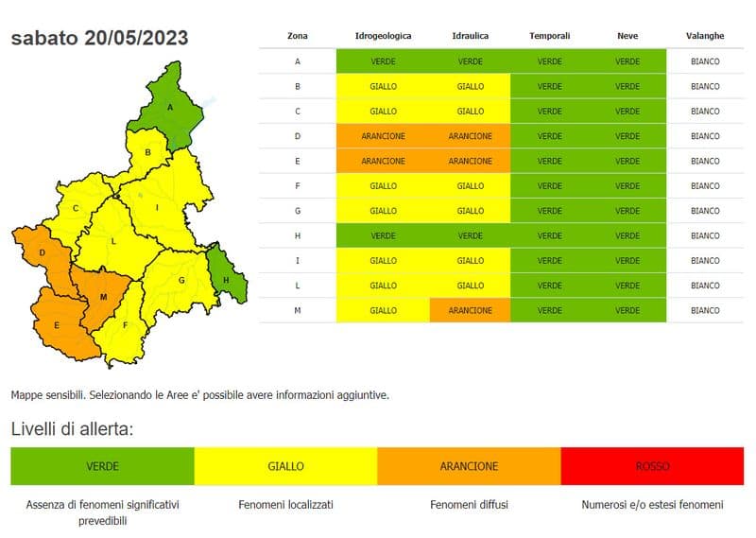Click zone A's Valanghe BIANCO cell
Screen dimensions: 756x538
point(705,61)
